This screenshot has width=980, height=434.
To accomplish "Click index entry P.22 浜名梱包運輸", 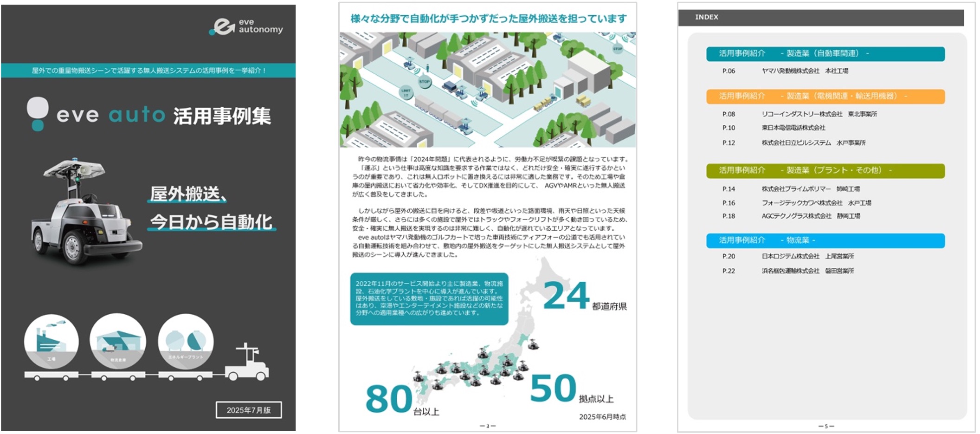I will tap(788, 271).
